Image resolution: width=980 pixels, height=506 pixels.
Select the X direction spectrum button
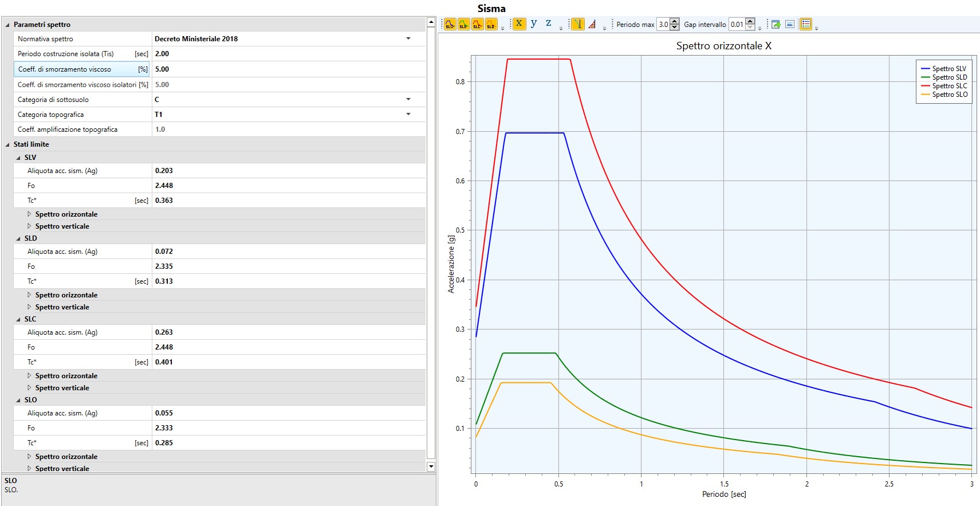[519, 23]
